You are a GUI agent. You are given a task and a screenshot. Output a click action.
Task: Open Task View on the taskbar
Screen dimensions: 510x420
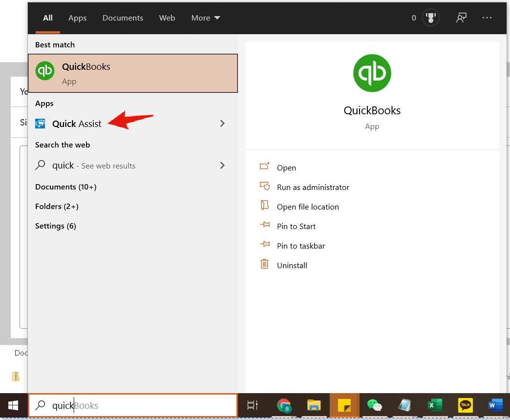(x=253, y=405)
